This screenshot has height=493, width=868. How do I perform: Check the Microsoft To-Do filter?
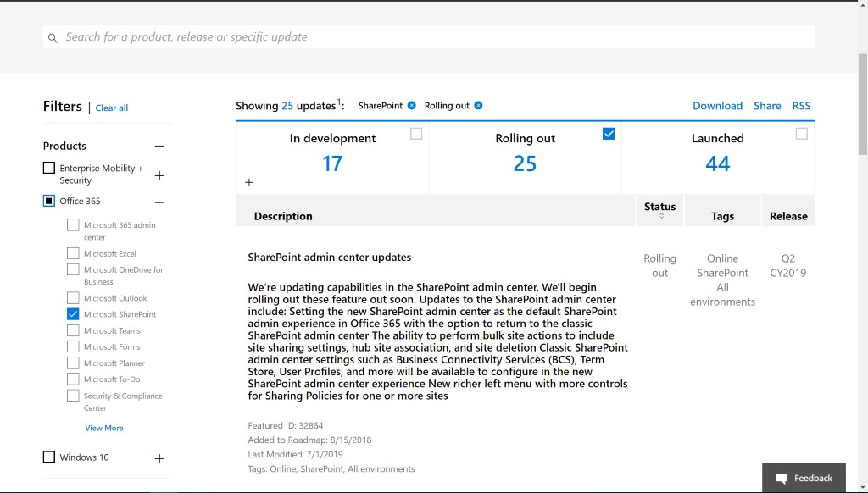73,379
